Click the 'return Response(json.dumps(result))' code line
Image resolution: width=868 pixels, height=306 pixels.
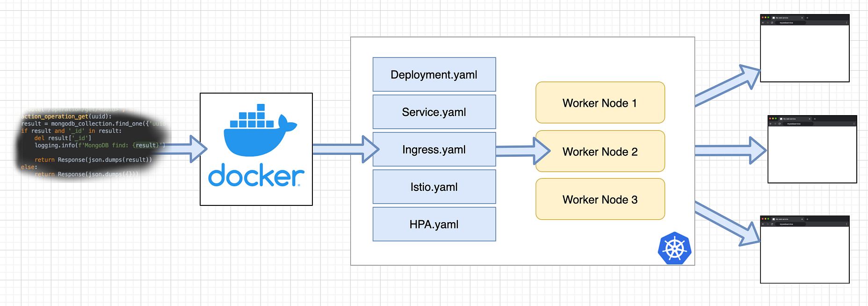[x=93, y=160]
